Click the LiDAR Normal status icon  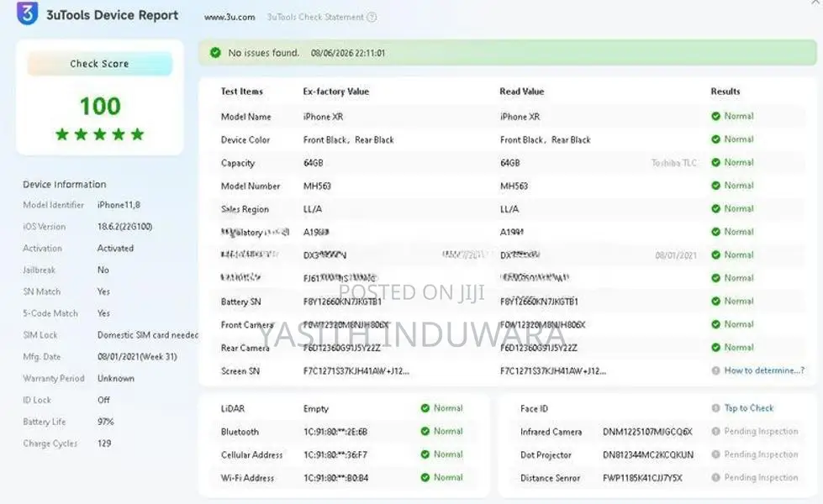[425, 408]
